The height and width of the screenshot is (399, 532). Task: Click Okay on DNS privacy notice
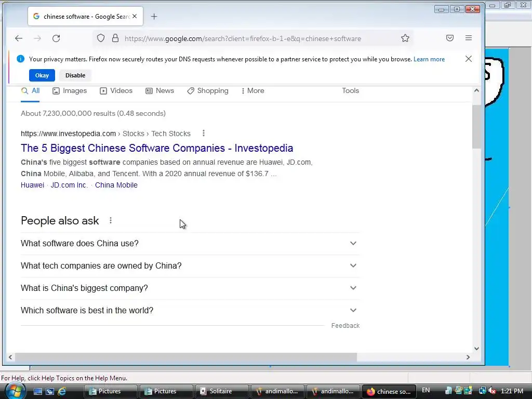tap(42, 75)
